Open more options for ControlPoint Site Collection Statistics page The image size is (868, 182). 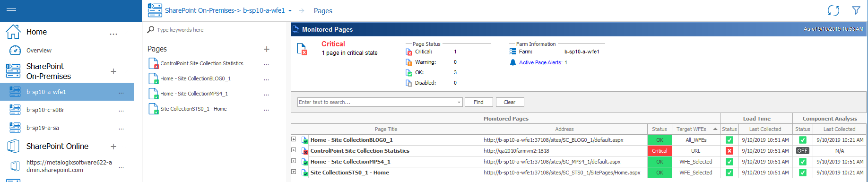click(266, 64)
